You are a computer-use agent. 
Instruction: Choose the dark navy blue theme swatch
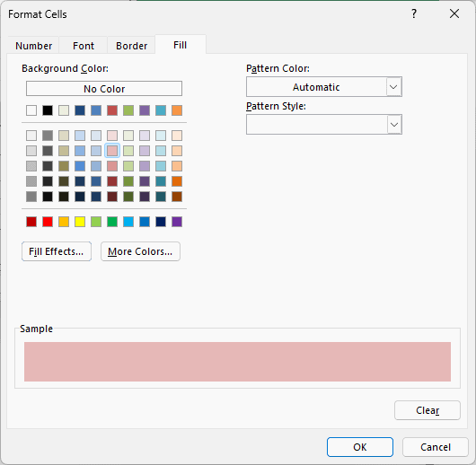(x=80, y=110)
